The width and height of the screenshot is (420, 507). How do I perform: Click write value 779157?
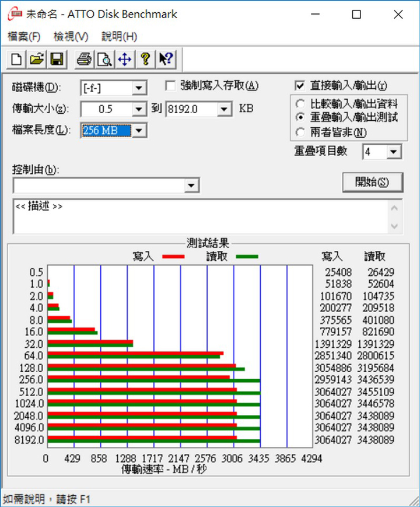(335, 332)
